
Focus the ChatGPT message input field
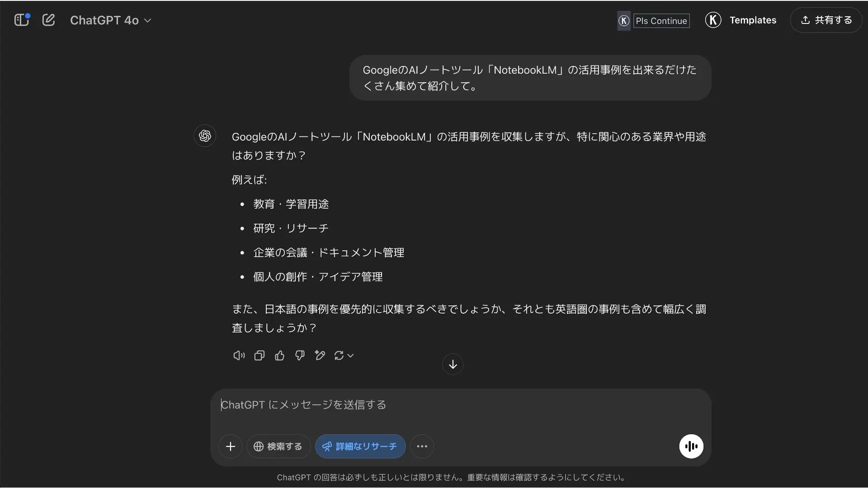(460, 405)
